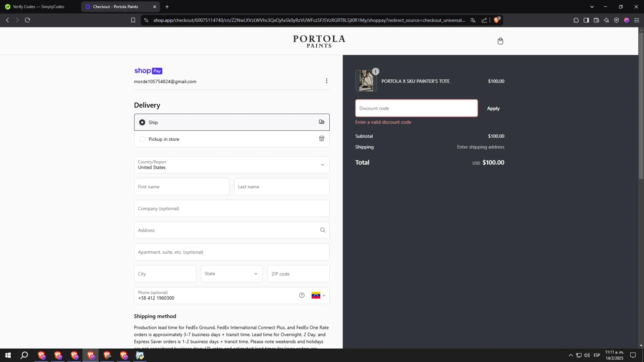This screenshot has height=362, width=644.
Task: Go back to previous page
Action: point(7,20)
